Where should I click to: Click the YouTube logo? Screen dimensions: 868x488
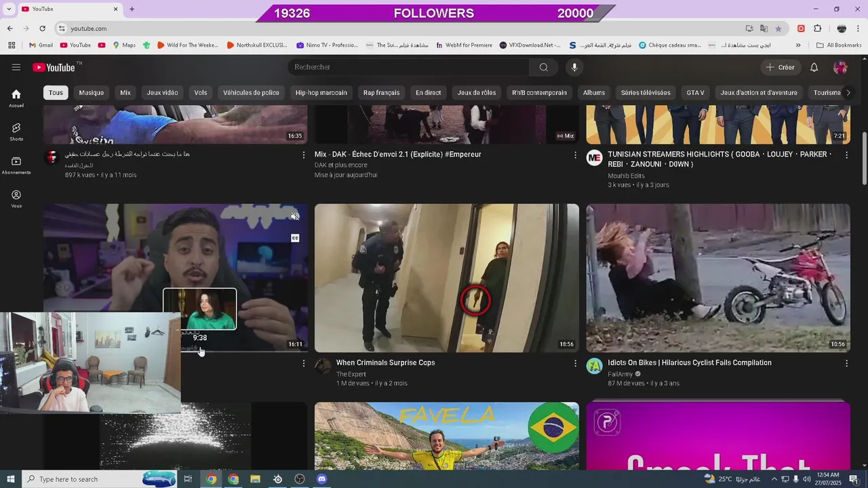55,67
